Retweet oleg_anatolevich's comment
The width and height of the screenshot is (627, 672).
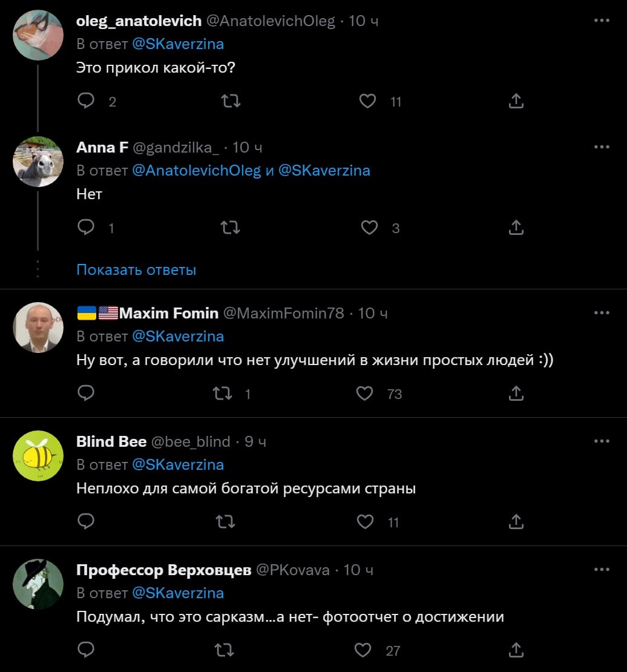[x=231, y=100]
